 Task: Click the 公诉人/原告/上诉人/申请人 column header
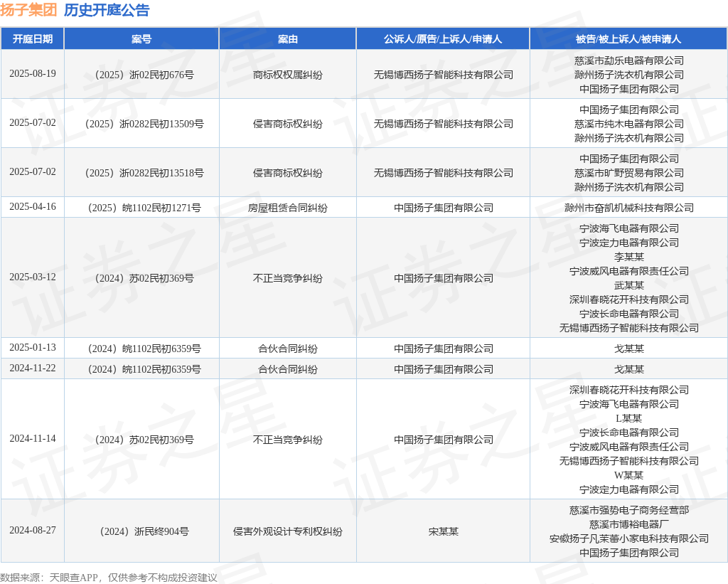click(x=443, y=39)
